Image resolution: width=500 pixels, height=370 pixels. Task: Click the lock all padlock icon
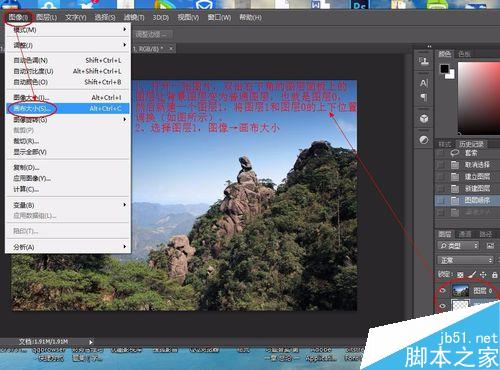[495, 275]
